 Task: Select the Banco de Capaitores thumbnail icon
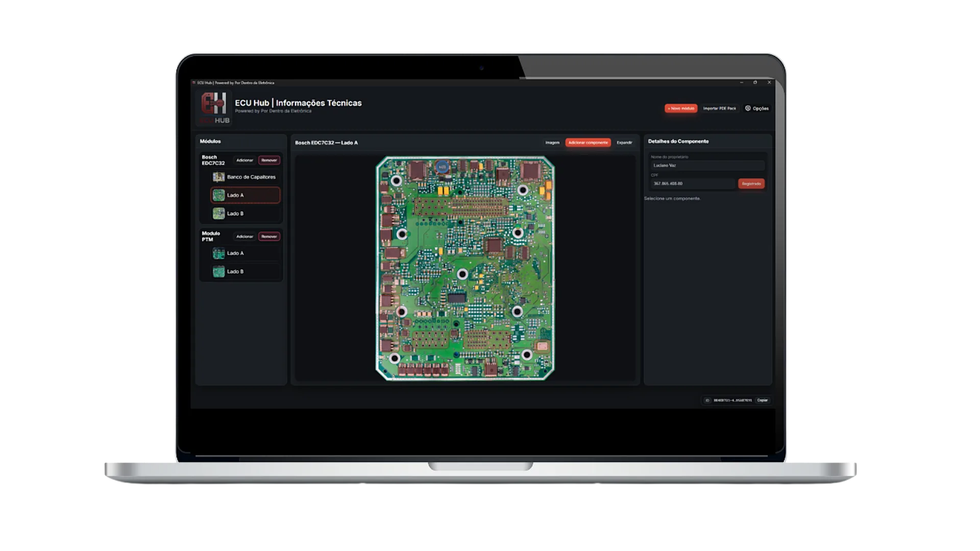point(218,177)
